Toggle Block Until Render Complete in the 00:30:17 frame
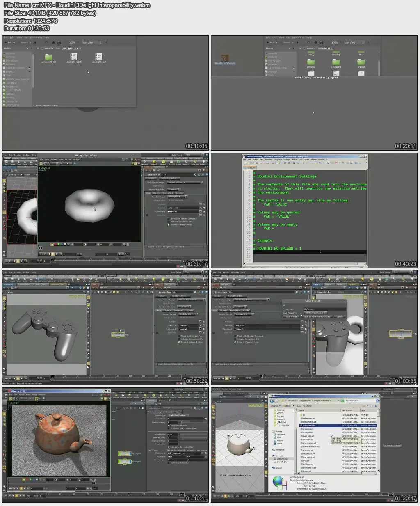 (169, 219)
